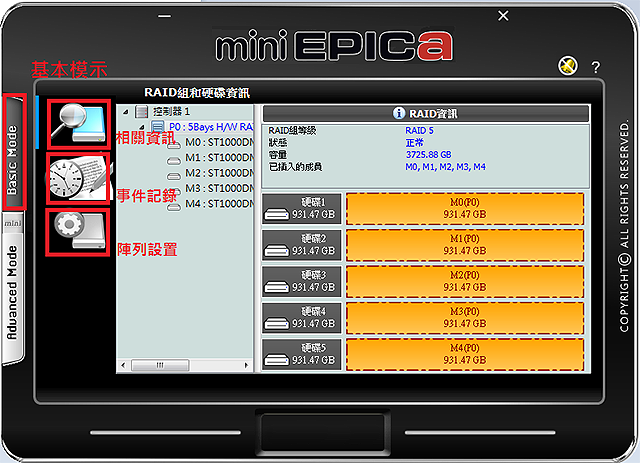The image size is (640, 463).
Task: Select the M0 : ST1000DM tree item
Action: [219, 142]
